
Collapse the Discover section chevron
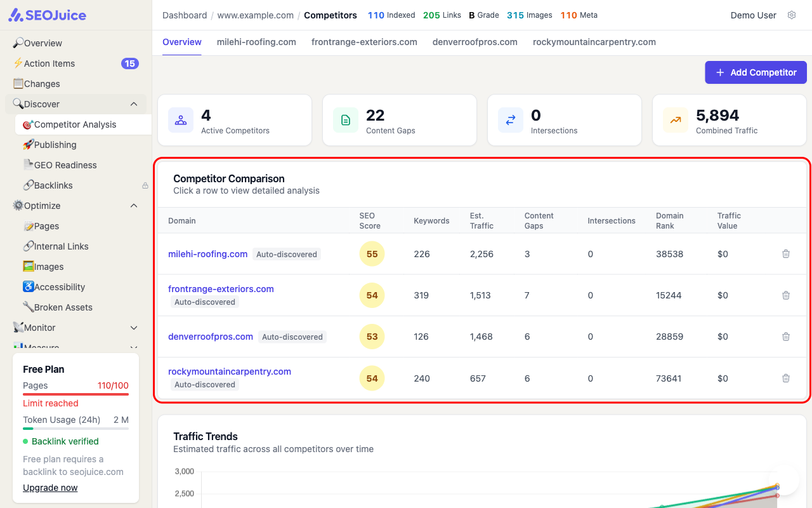tap(134, 104)
